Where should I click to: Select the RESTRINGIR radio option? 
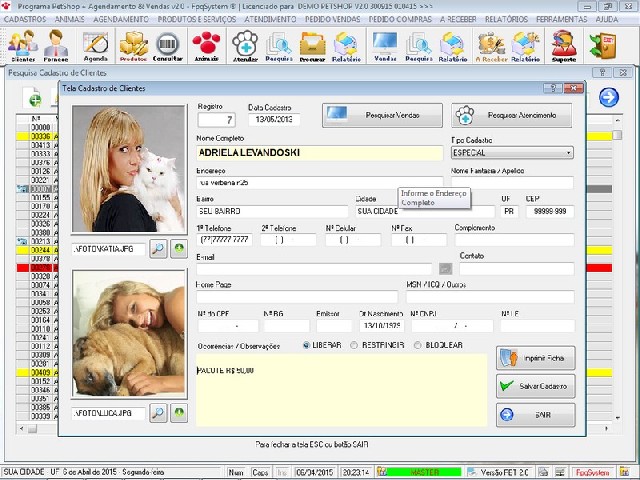pos(354,345)
